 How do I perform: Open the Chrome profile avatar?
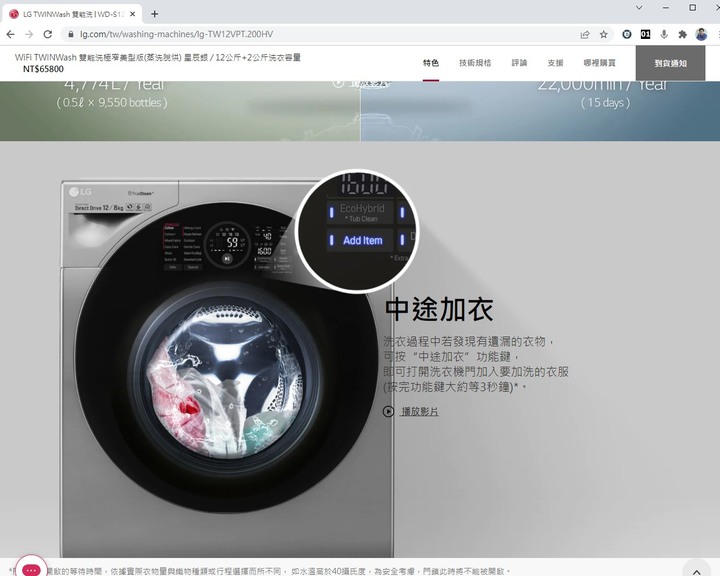click(x=701, y=34)
